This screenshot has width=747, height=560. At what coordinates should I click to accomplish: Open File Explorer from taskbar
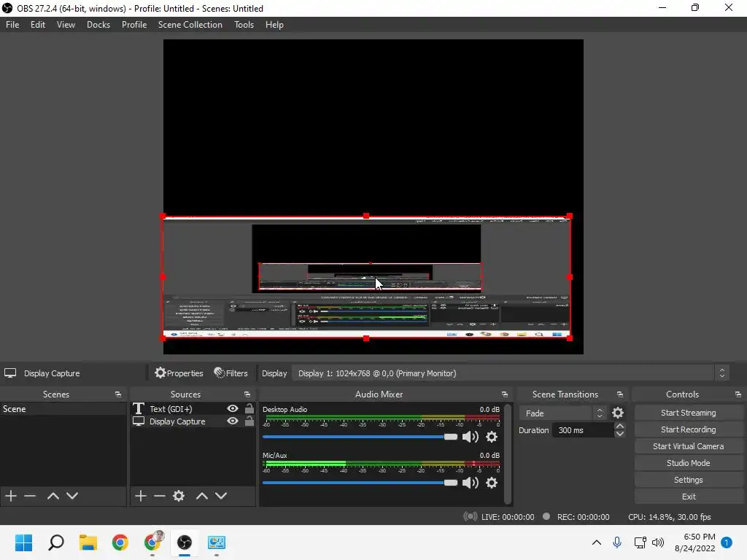coord(88,542)
